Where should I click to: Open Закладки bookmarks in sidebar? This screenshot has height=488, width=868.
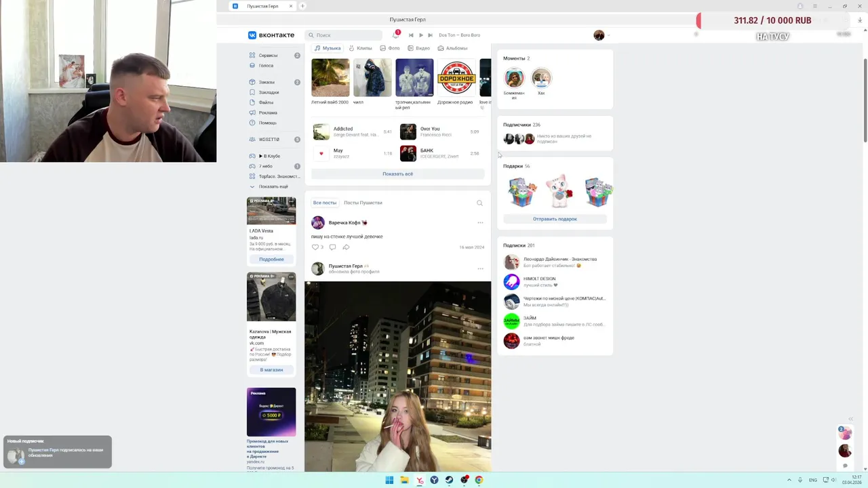point(274,92)
